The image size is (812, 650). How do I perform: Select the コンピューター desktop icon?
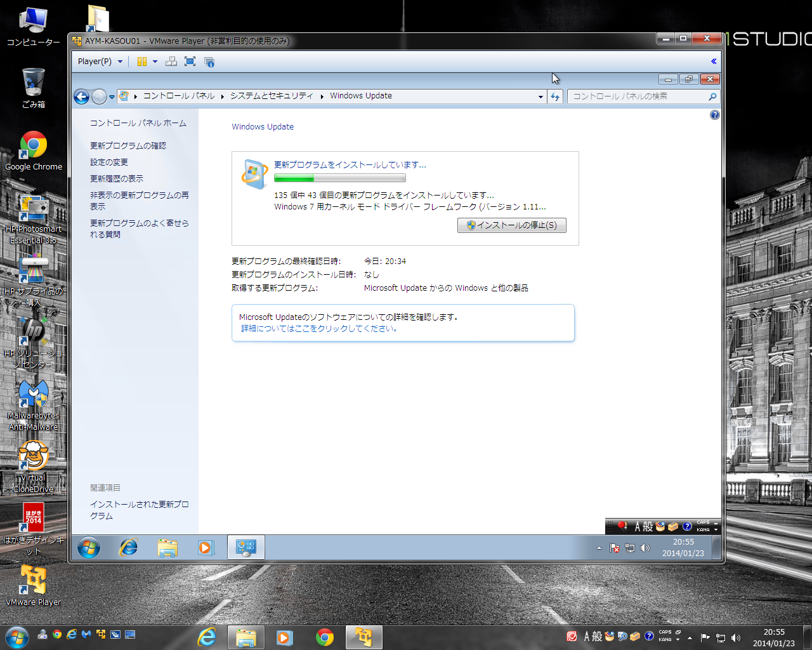[x=34, y=27]
